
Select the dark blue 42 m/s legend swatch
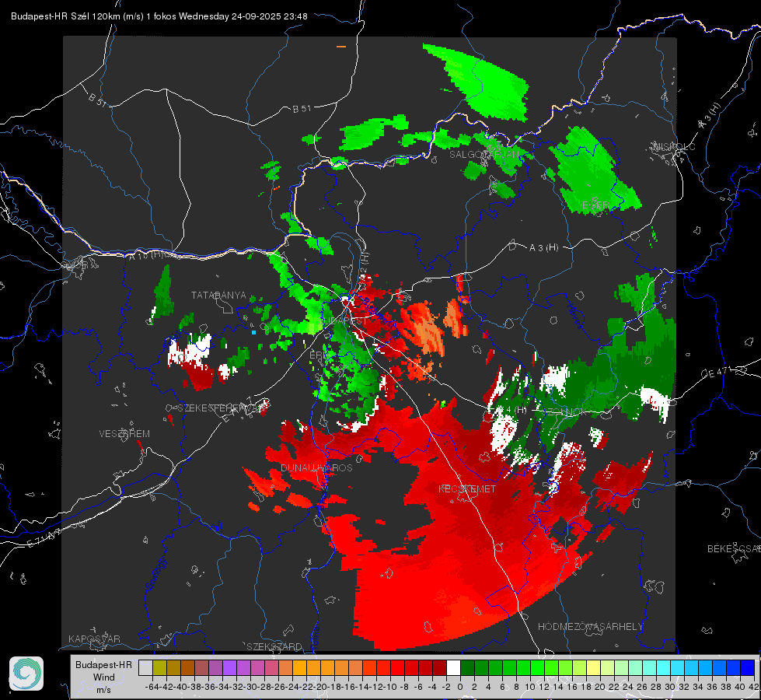[747, 667]
